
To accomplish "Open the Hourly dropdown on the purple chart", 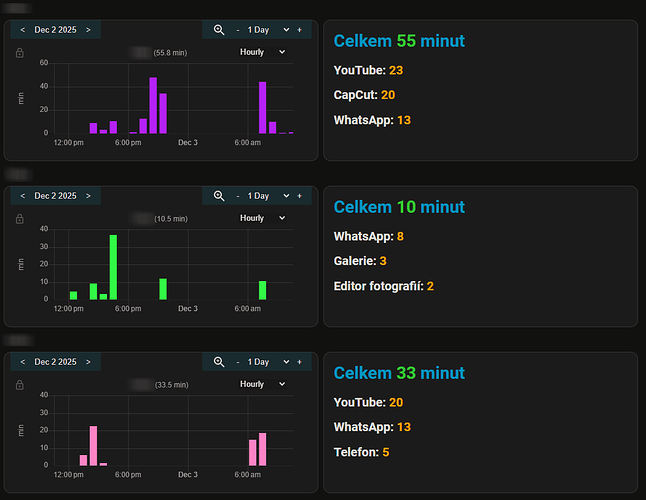I will [x=262, y=52].
